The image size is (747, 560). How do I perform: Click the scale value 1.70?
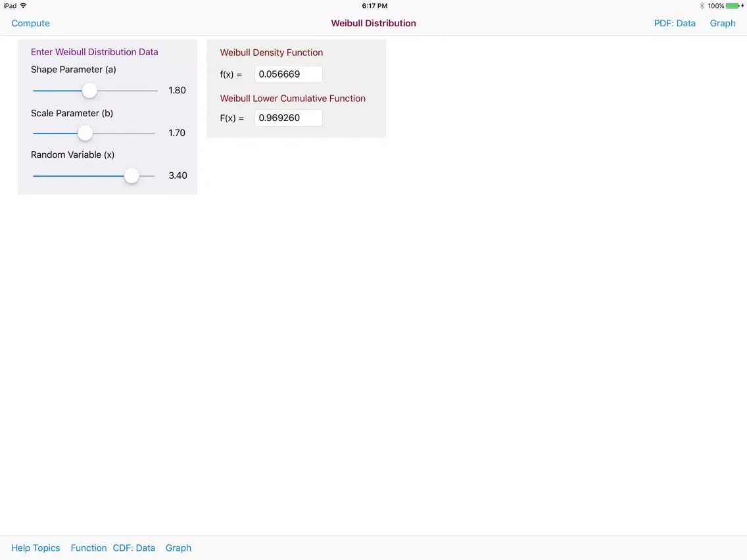177,133
